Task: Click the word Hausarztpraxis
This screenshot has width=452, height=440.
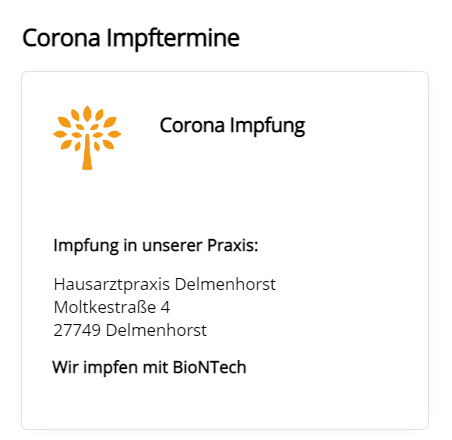Action: [x=112, y=285]
